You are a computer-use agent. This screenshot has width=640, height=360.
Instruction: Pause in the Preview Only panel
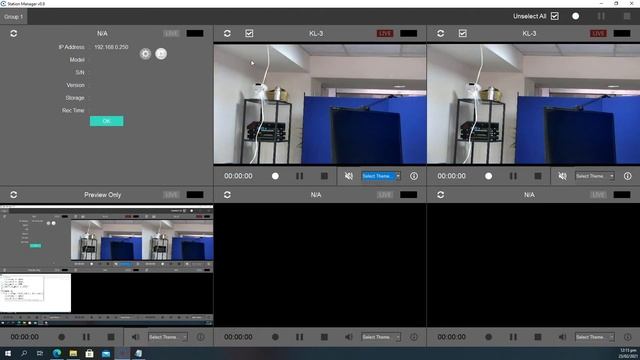[86, 337]
